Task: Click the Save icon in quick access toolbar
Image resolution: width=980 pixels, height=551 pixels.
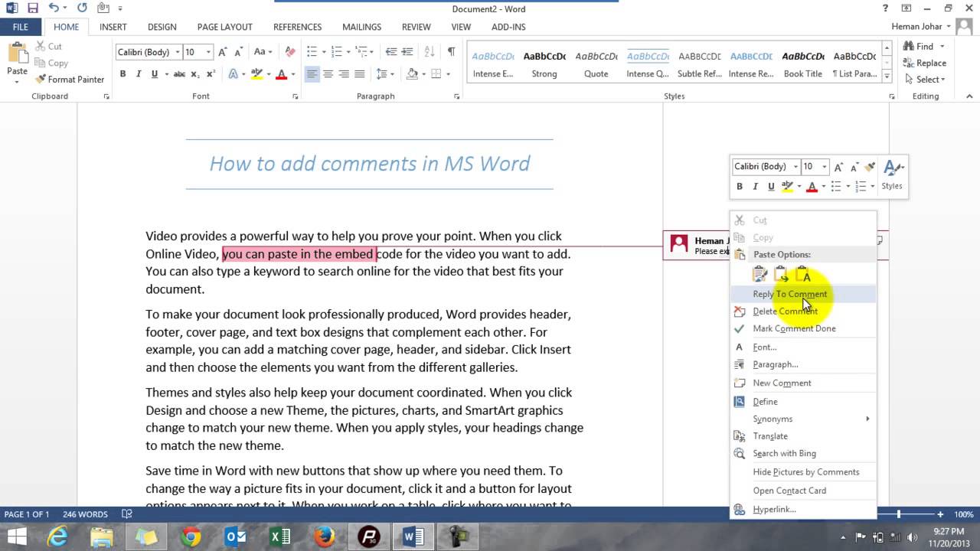Action: click(32, 8)
